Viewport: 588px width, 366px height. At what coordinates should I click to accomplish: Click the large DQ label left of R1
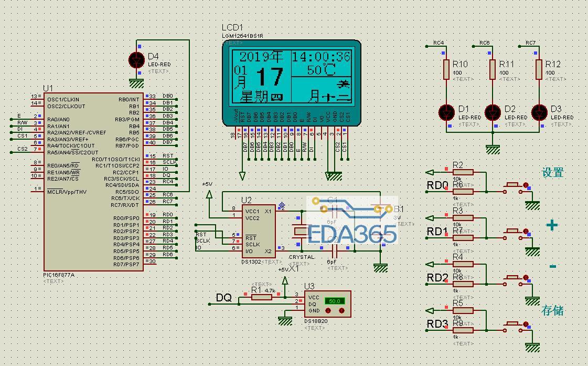[x=224, y=298]
